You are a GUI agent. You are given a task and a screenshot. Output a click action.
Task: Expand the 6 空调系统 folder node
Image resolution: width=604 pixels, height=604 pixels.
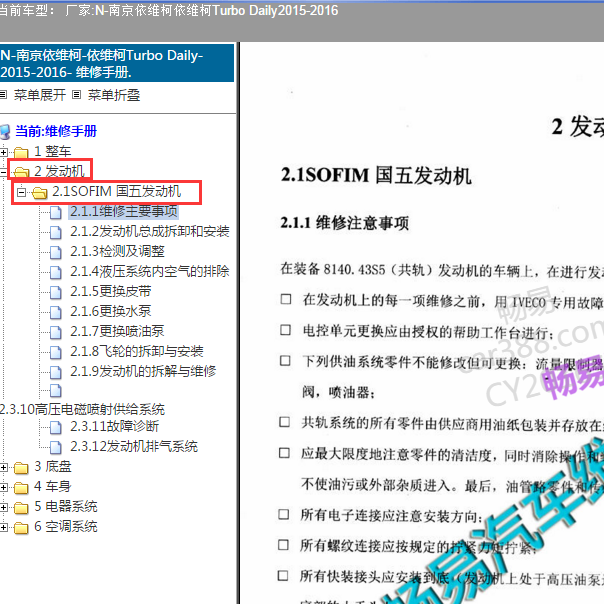(x=3, y=528)
